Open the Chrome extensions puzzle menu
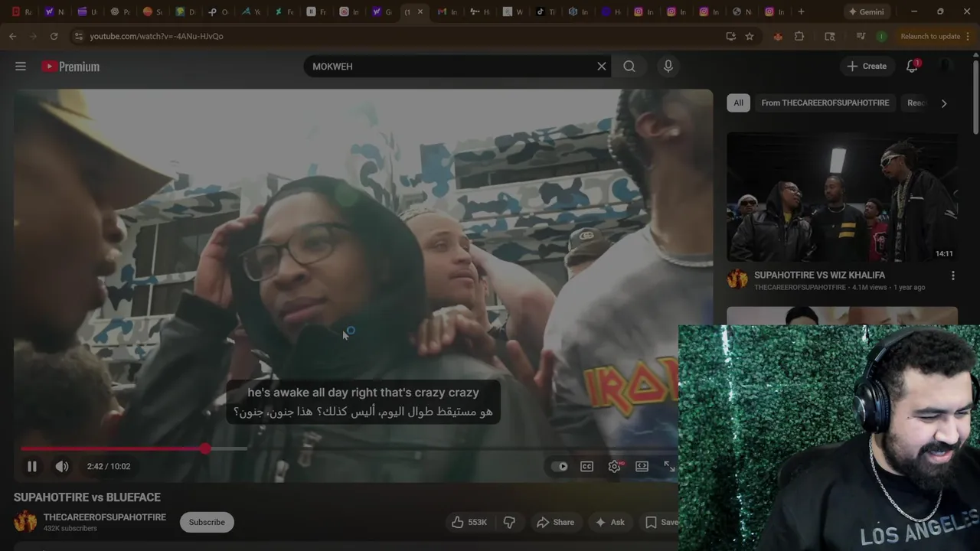The height and width of the screenshot is (551, 980). coord(799,36)
